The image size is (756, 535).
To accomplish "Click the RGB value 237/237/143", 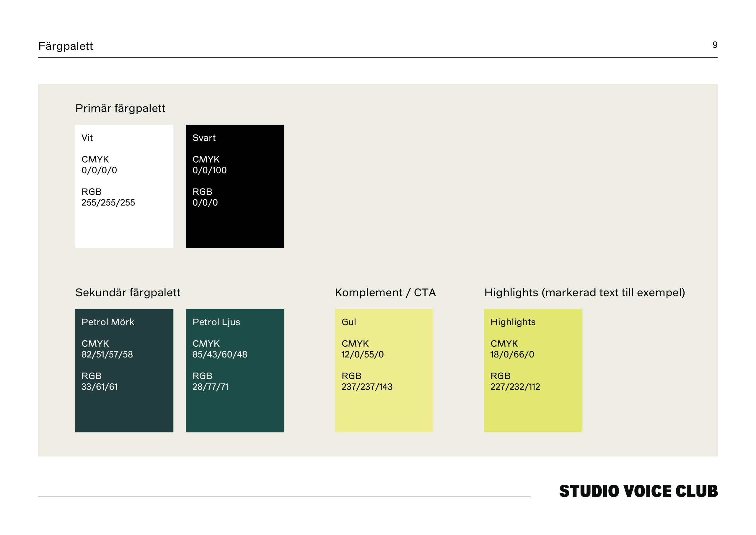I will point(367,387).
